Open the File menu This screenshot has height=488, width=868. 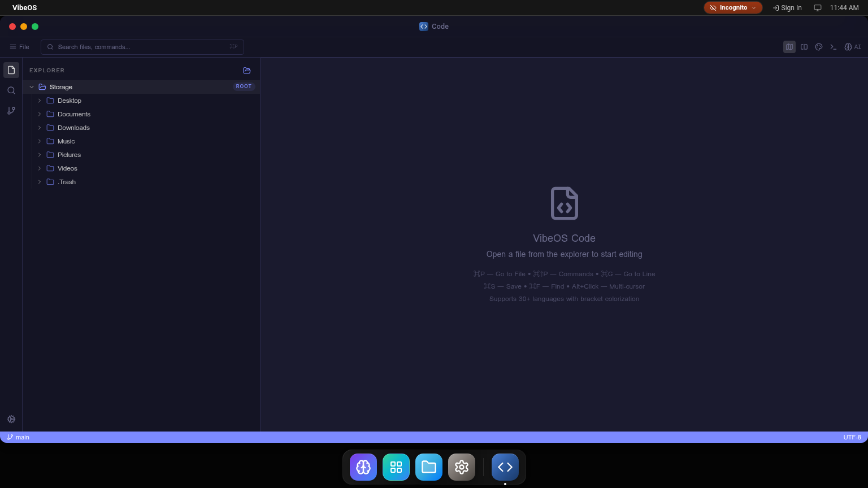pyautogui.click(x=19, y=47)
